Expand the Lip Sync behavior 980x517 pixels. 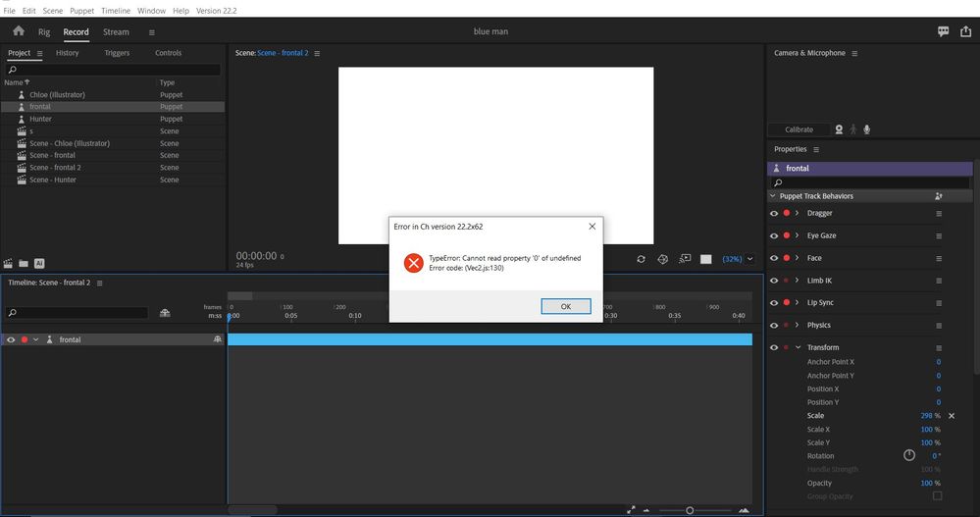point(797,303)
